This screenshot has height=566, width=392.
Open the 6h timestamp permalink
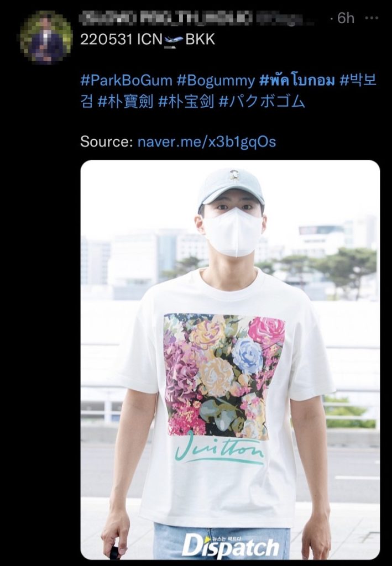(x=346, y=18)
